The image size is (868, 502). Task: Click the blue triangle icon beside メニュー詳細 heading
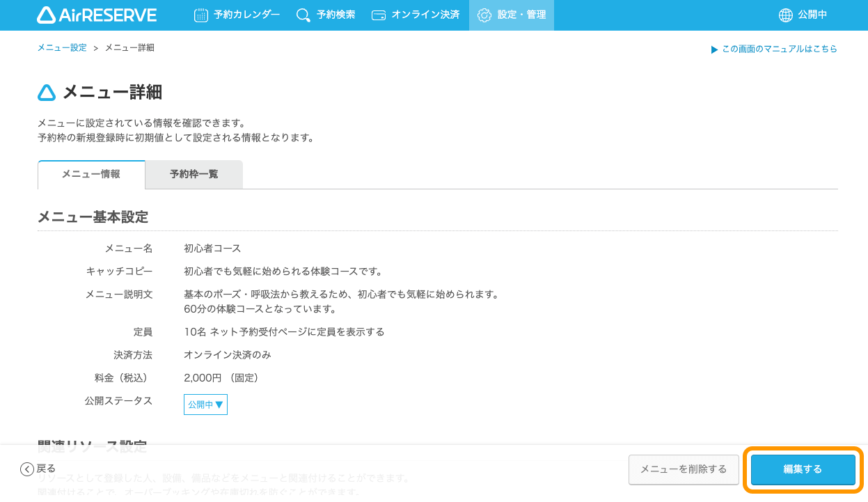tap(45, 91)
